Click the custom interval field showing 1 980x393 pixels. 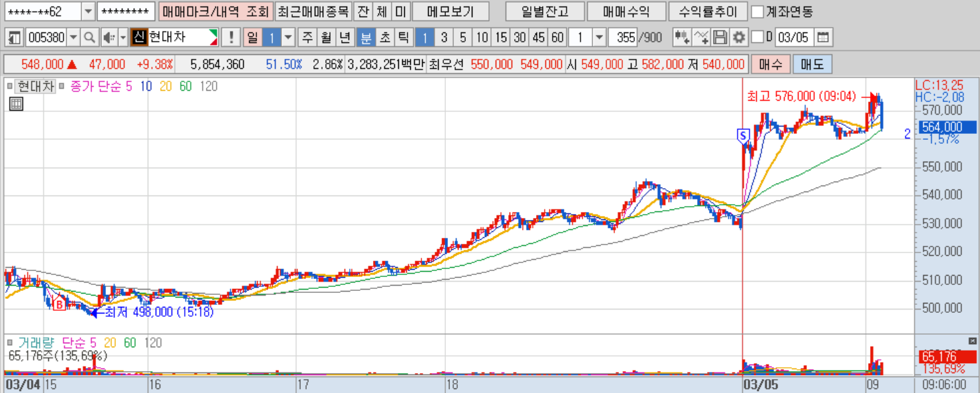coord(580,37)
